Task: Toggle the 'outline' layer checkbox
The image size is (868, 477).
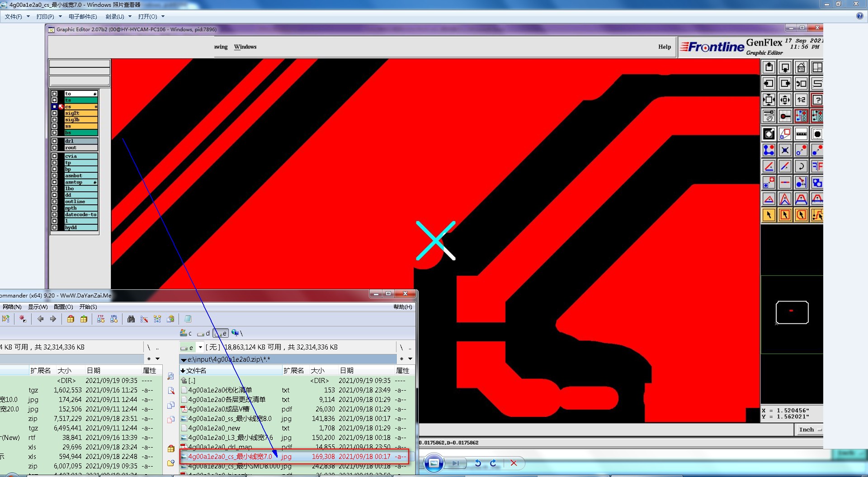Action: click(x=55, y=202)
